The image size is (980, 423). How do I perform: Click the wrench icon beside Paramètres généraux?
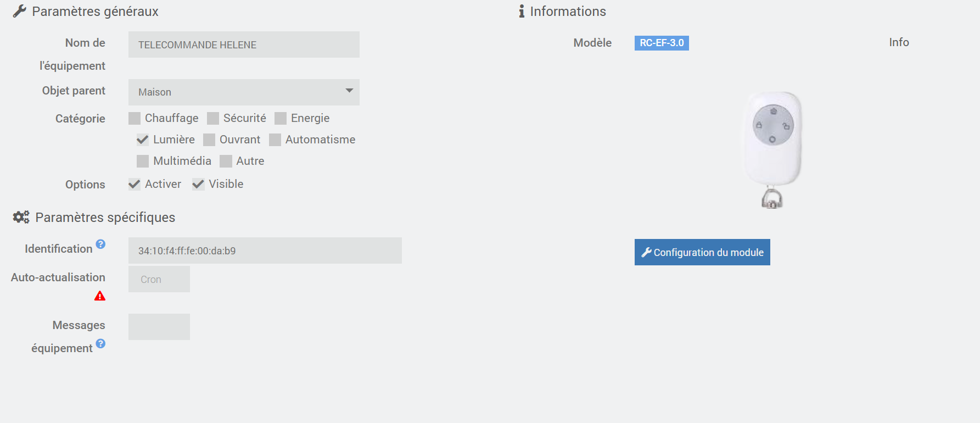(20, 12)
